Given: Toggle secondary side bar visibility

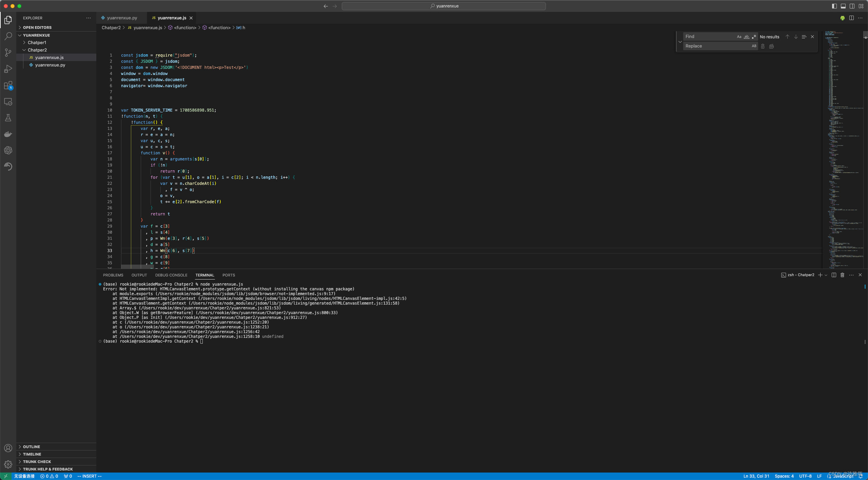Looking at the screenshot, I should tap(852, 6).
